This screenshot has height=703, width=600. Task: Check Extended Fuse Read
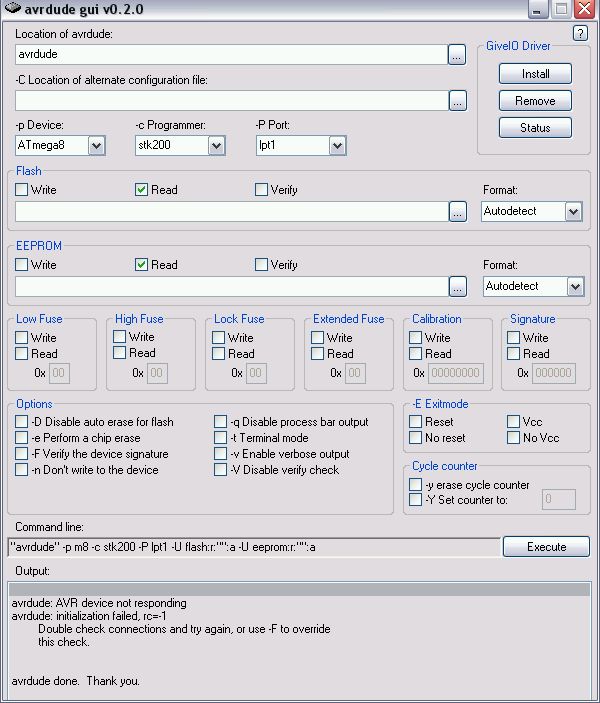317,353
